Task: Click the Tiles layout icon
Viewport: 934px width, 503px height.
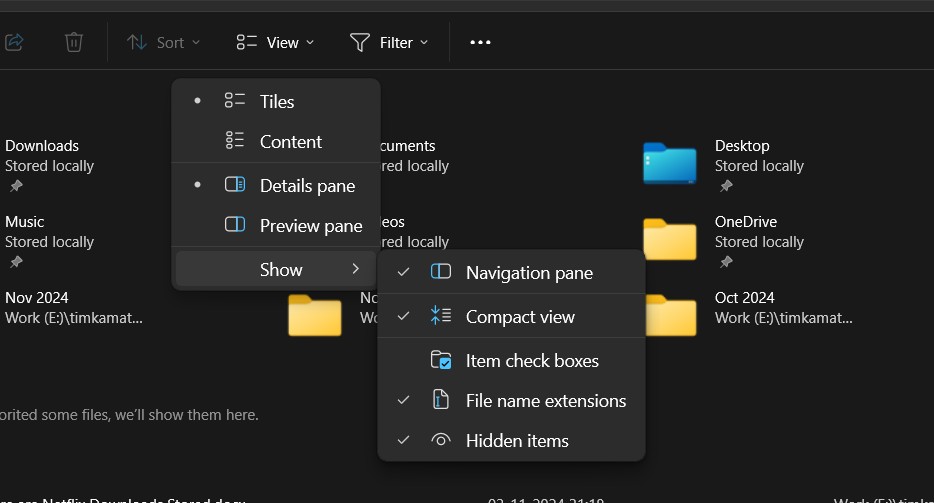Action: tap(235, 100)
